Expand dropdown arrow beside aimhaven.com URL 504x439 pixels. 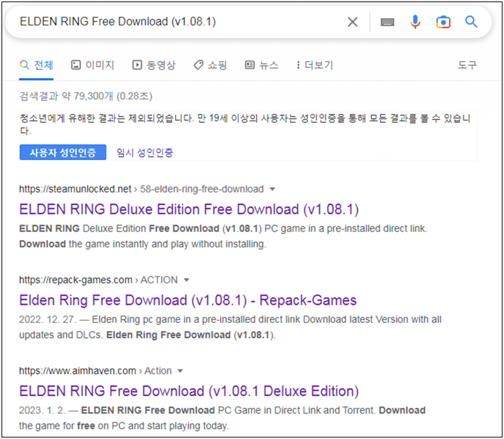[x=180, y=371]
